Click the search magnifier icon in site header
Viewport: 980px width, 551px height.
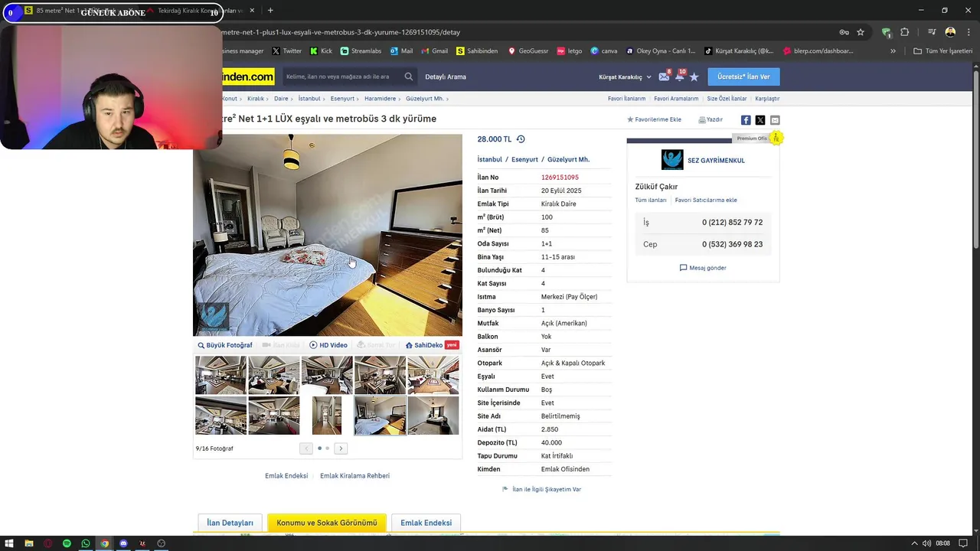[x=409, y=77]
